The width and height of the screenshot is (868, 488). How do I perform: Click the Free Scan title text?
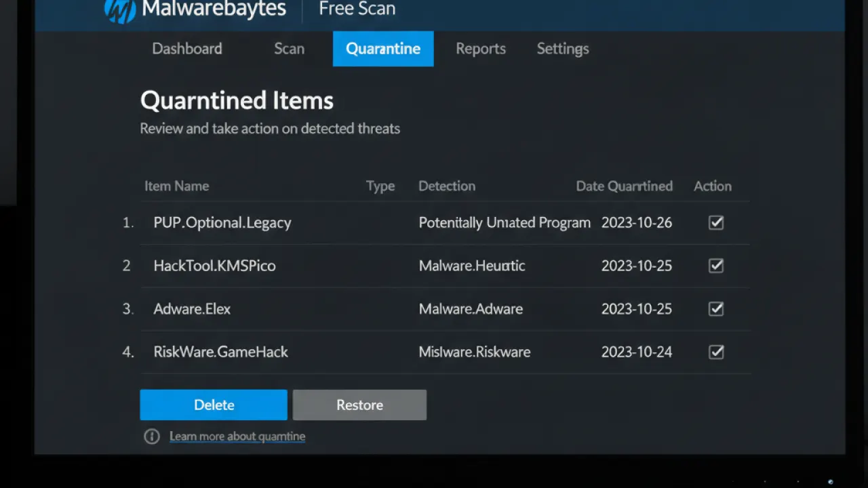[357, 9]
